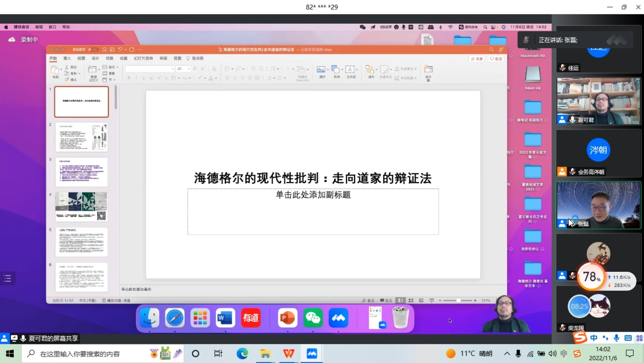Toggle the AutoSave (自动保存) switch

point(93,50)
